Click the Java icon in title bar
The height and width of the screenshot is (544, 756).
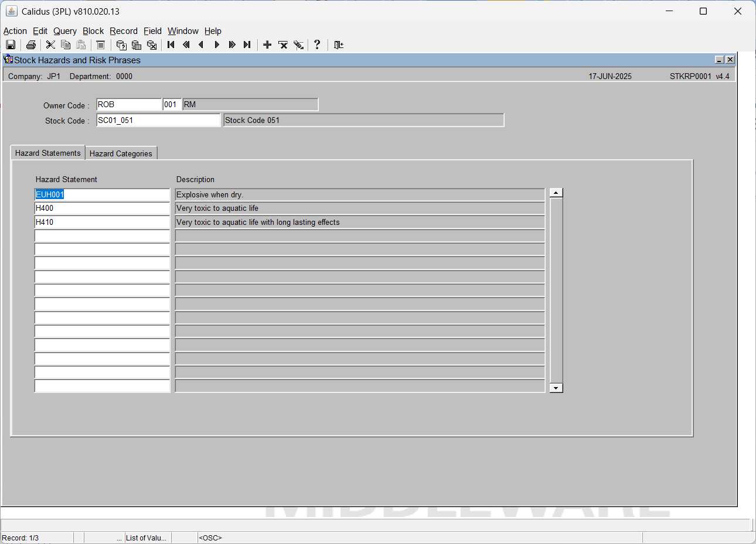coord(11,11)
